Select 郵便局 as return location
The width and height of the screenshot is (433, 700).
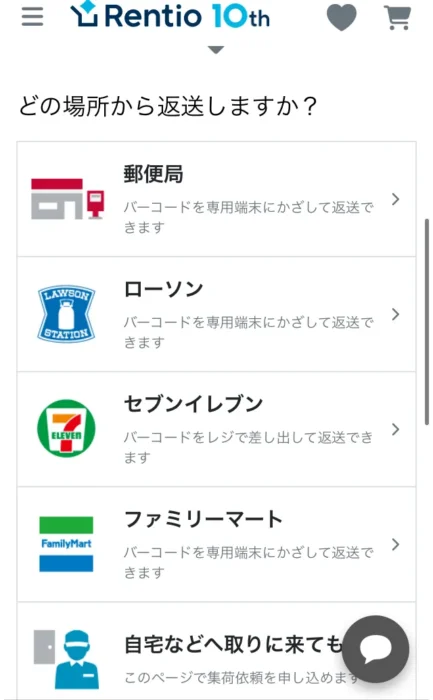tap(216, 199)
